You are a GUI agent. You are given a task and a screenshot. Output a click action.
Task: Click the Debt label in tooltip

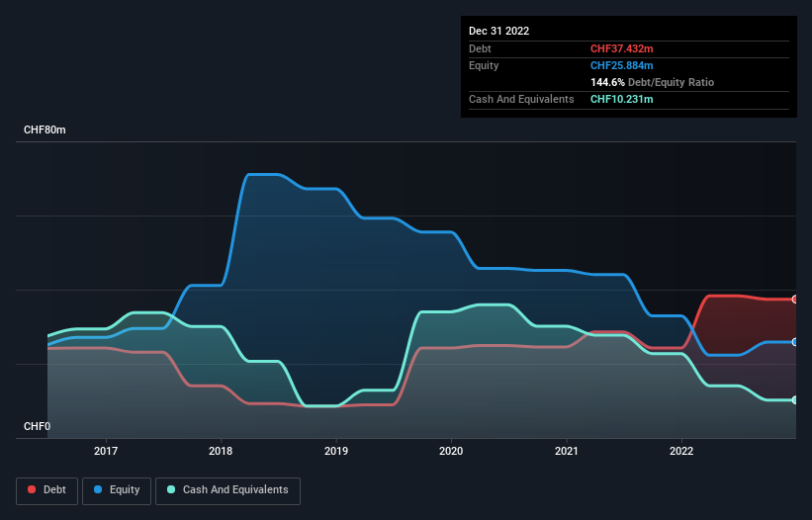coord(480,48)
